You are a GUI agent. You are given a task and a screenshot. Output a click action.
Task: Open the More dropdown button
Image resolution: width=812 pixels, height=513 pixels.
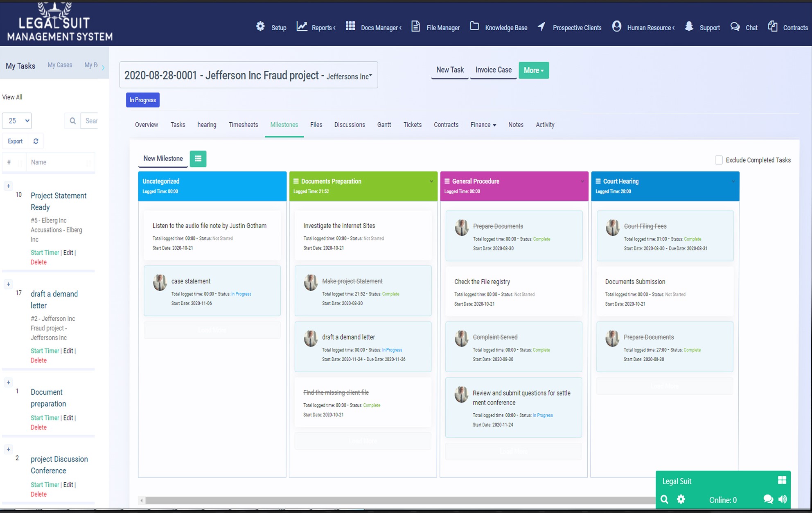(534, 70)
